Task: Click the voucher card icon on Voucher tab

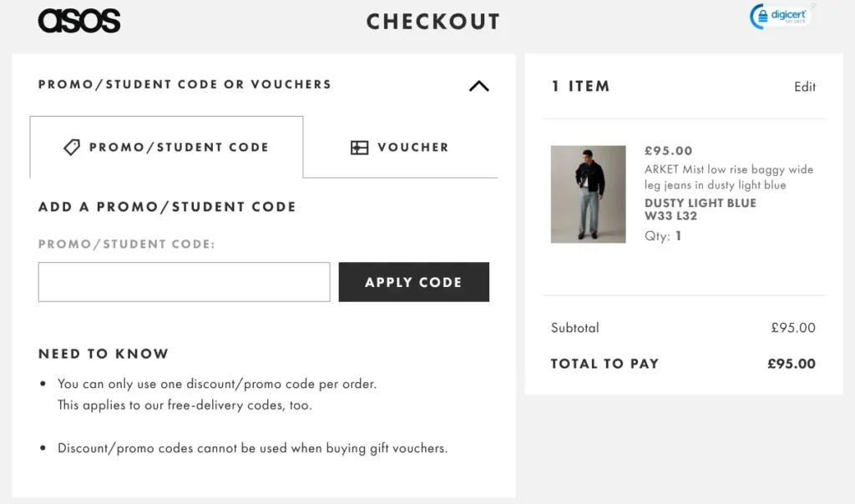Action: coord(359,147)
